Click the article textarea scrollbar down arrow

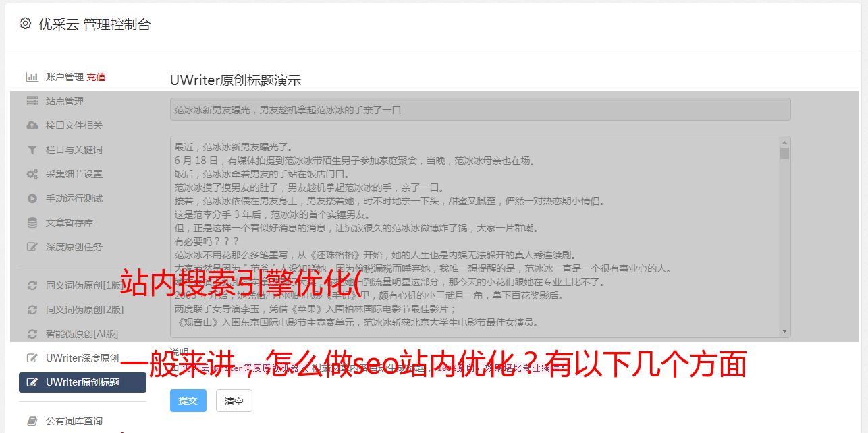784,331
